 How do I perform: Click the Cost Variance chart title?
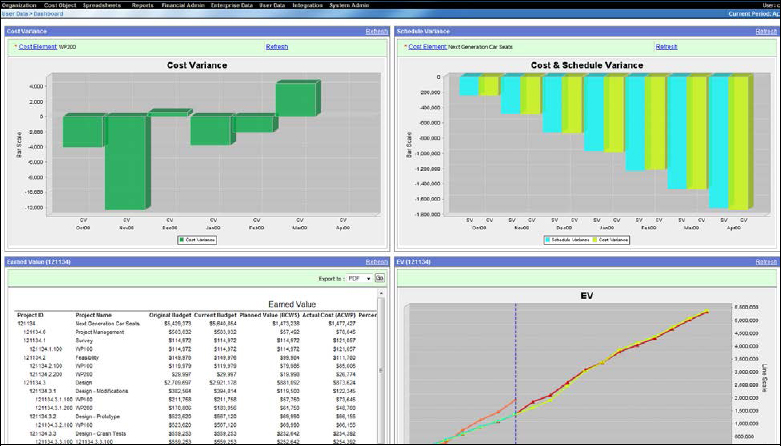click(197, 65)
